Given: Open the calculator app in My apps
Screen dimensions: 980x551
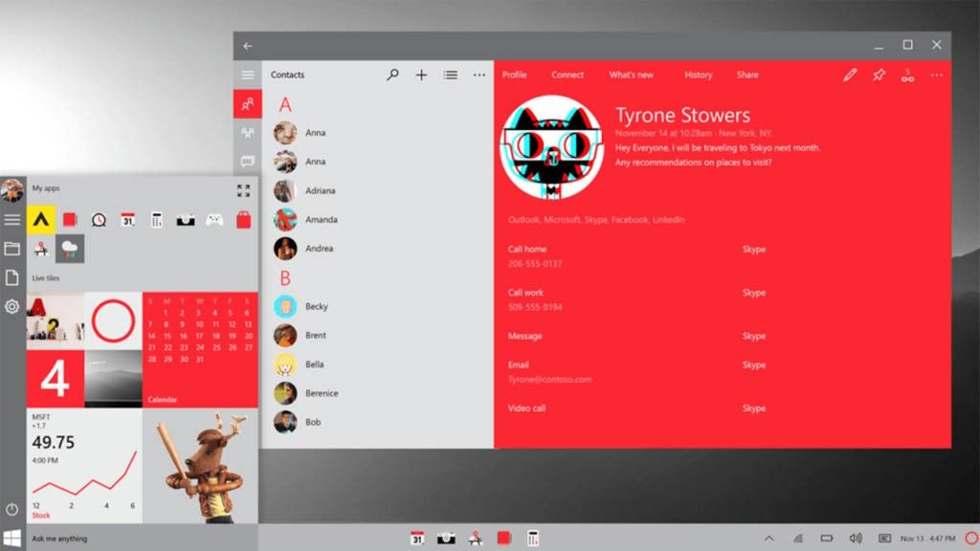Looking at the screenshot, I should (157, 220).
